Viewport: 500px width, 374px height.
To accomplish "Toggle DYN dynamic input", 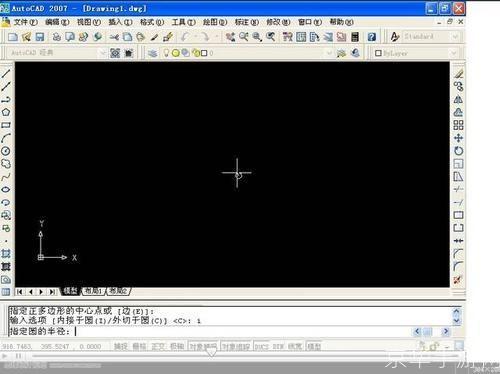I will click(x=278, y=347).
